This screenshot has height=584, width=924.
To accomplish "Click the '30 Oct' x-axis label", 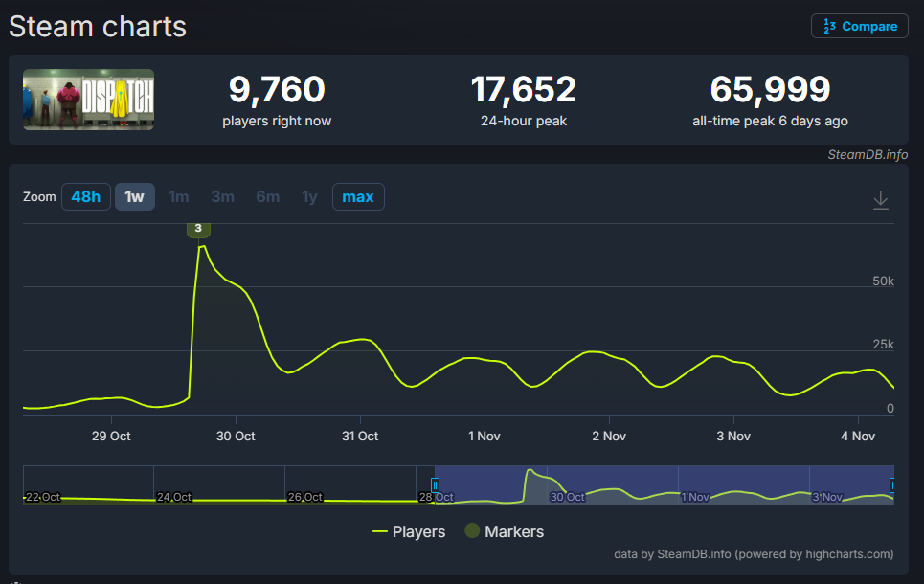I will [236, 436].
